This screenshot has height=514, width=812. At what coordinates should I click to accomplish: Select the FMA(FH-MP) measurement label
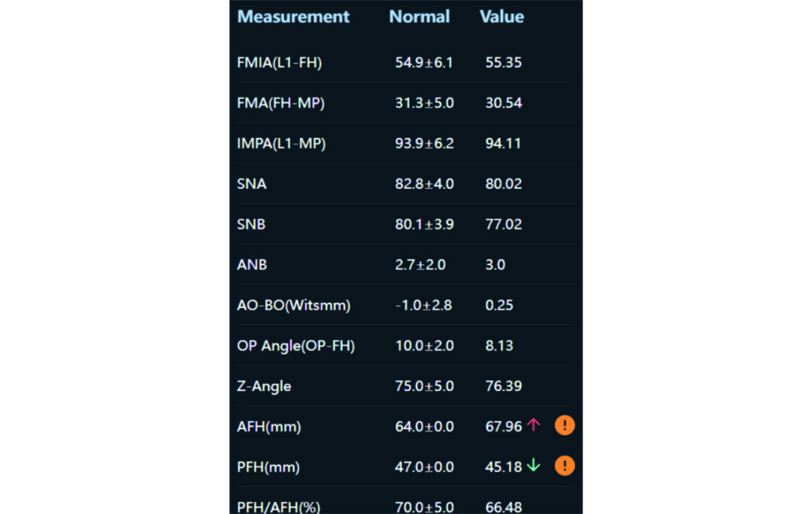pyautogui.click(x=281, y=103)
